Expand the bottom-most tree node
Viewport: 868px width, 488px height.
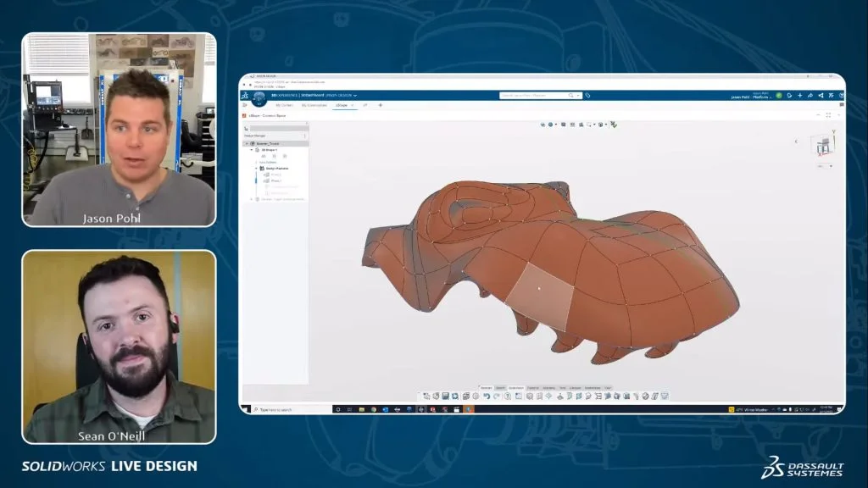click(251, 199)
